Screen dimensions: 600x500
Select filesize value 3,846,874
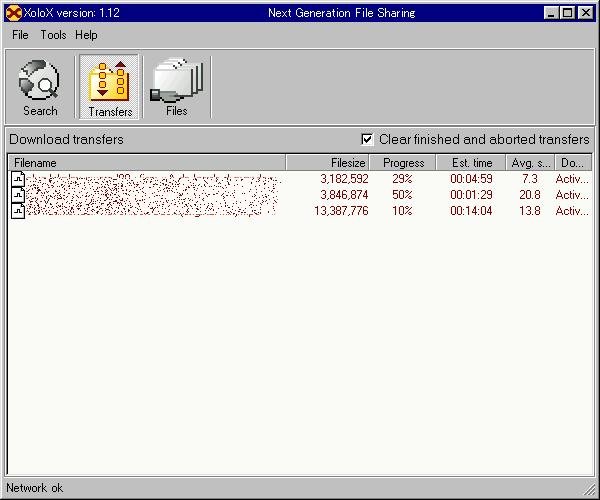[344, 195]
